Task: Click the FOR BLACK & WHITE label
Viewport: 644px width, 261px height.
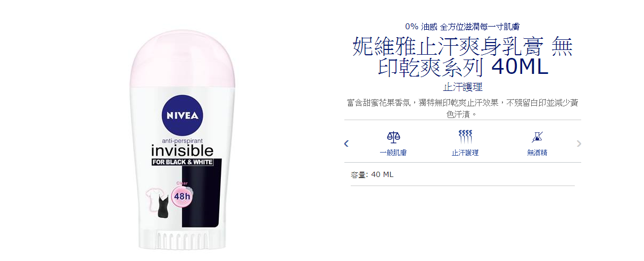Action: [x=183, y=162]
